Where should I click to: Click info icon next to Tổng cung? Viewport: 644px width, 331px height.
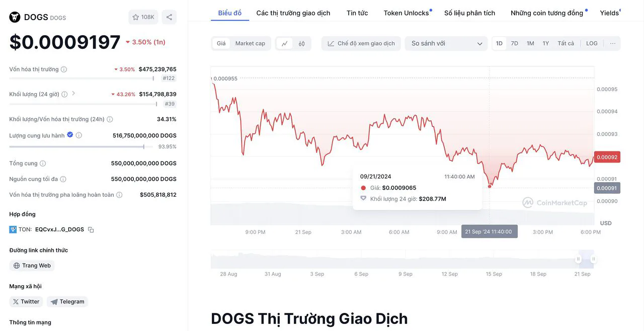click(43, 163)
